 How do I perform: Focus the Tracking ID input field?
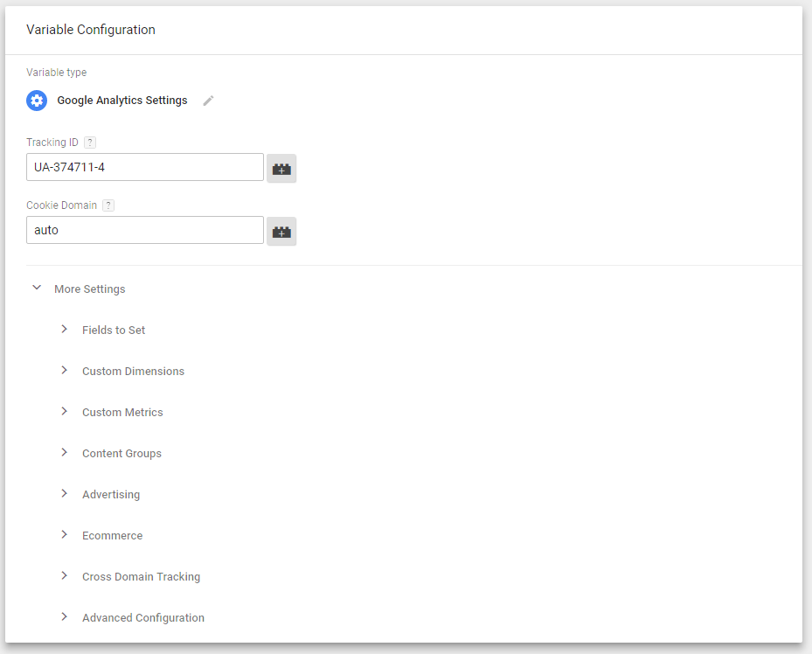click(145, 167)
